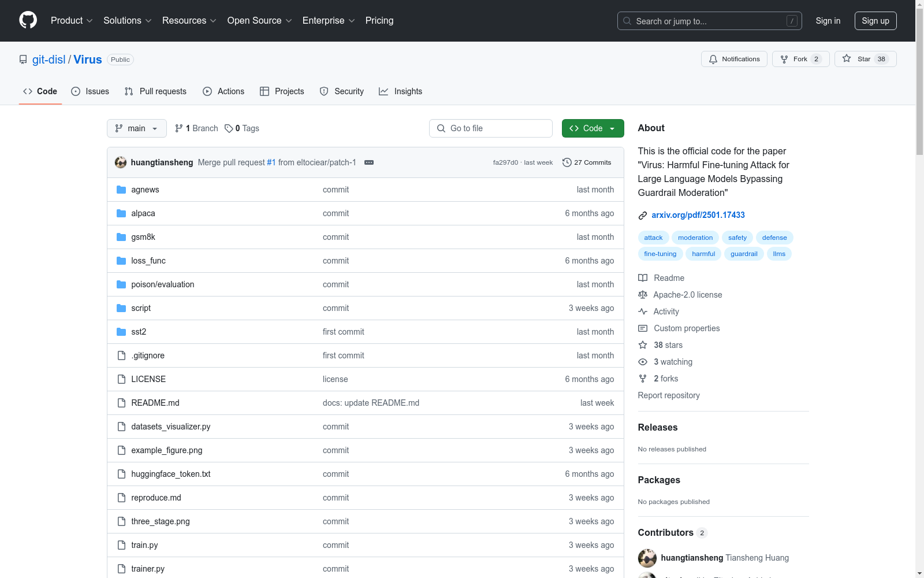The width and height of the screenshot is (924, 578).
Task: Switch to the Pull requests tab
Action: point(155,91)
